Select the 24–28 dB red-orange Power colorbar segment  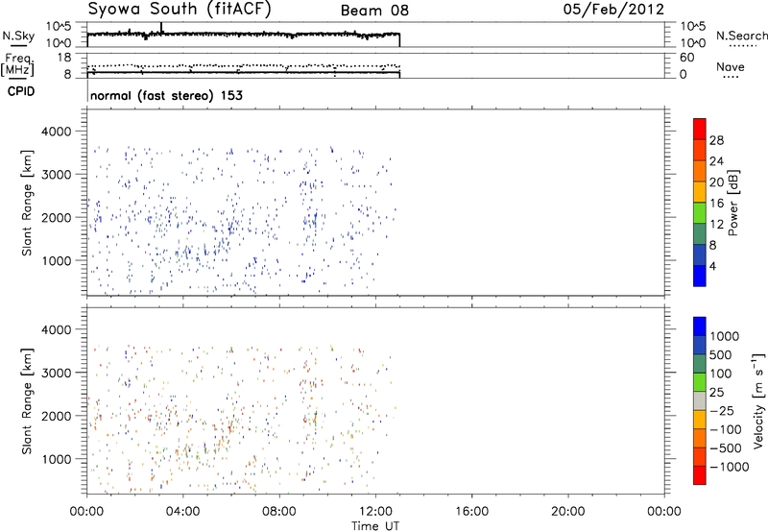(700, 150)
